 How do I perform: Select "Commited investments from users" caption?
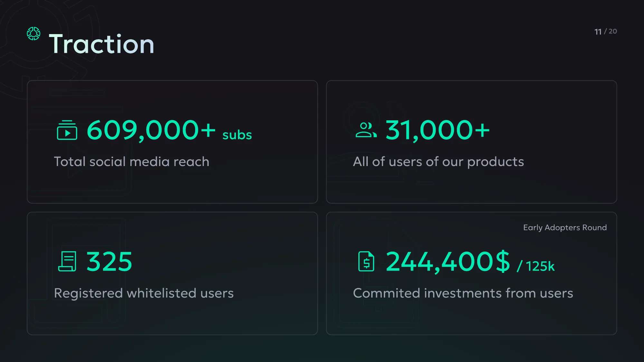(463, 293)
